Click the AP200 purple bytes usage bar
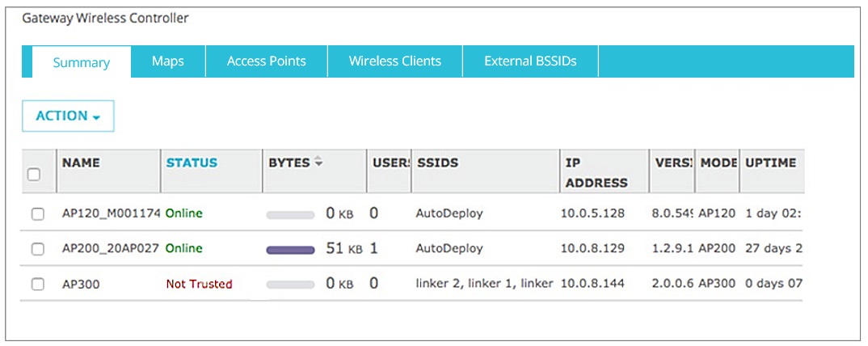This screenshot has width=868, height=346. (x=290, y=250)
